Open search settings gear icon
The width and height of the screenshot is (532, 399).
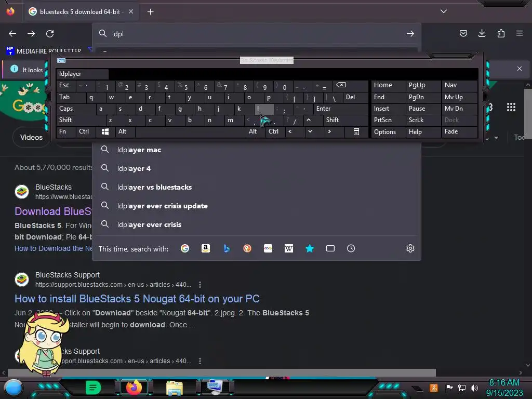(x=410, y=248)
